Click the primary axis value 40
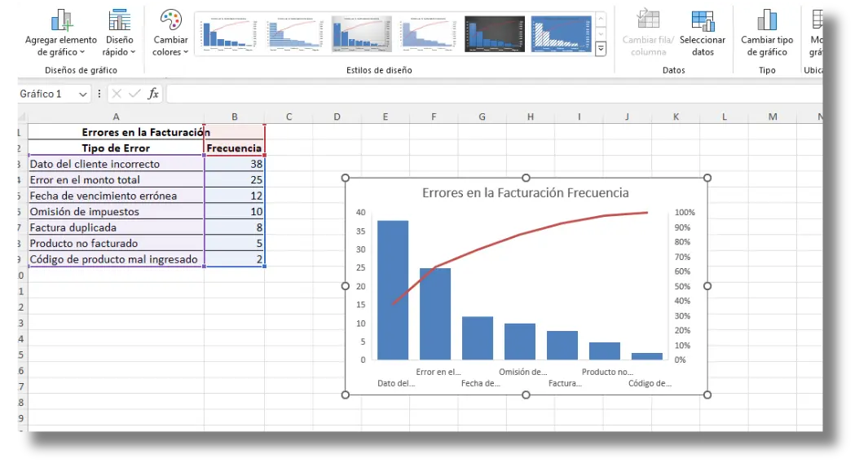 tap(361, 212)
